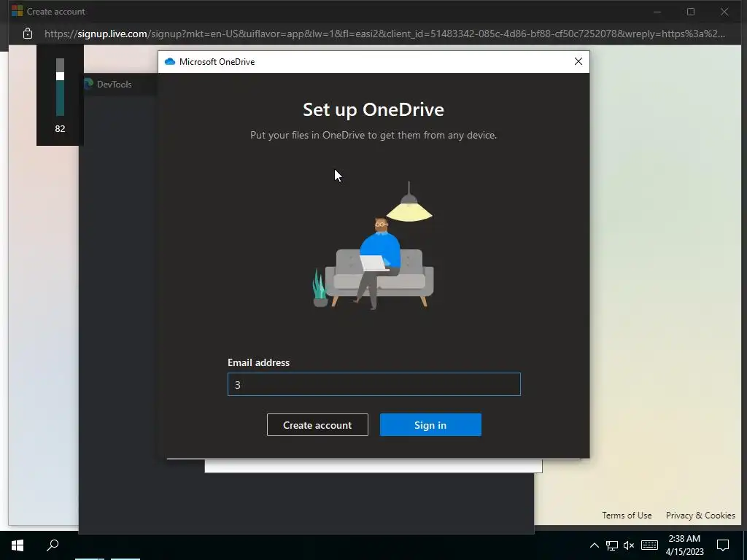Click the Email address input field
The width and height of the screenshot is (747, 560).
(x=374, y=384)
